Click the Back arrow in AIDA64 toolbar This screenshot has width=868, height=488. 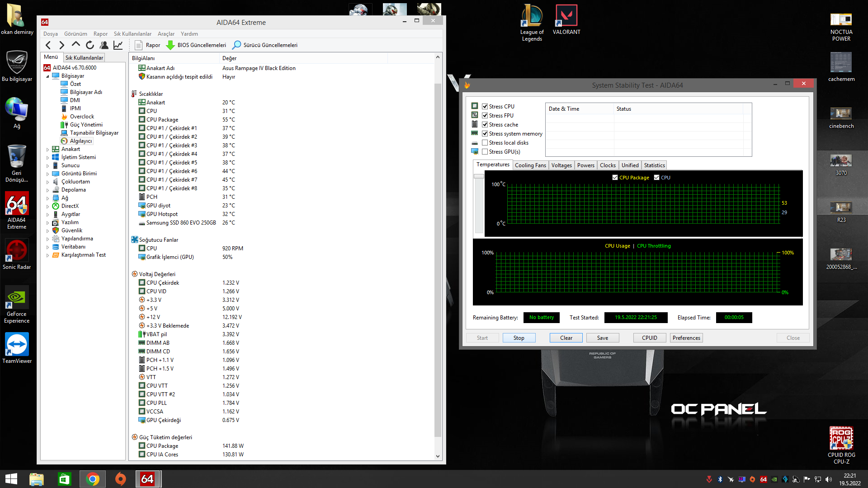coord(48,45)
